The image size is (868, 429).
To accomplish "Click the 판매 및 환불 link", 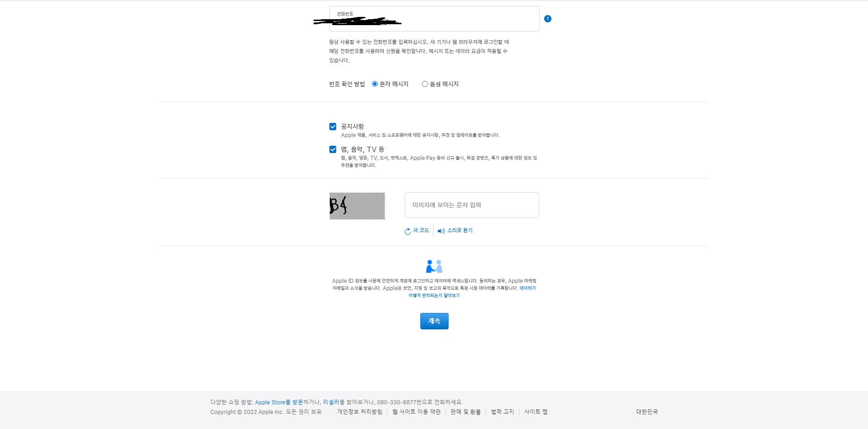I will [x=466, y=412].
